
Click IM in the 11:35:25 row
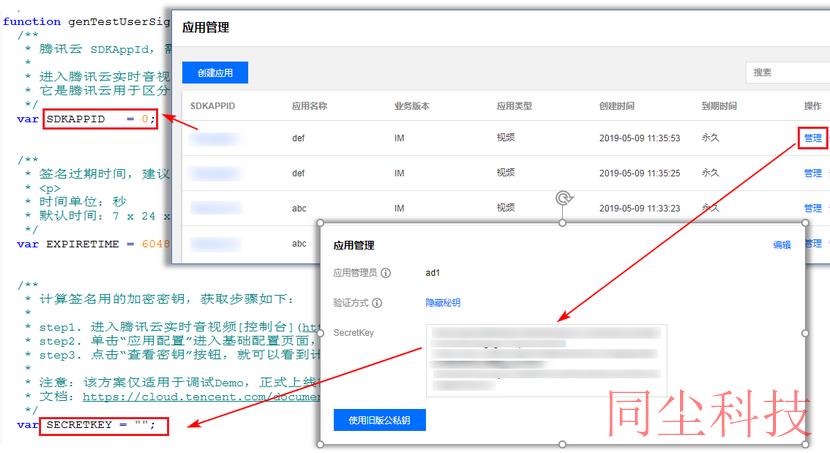click(x=399, y=173)
